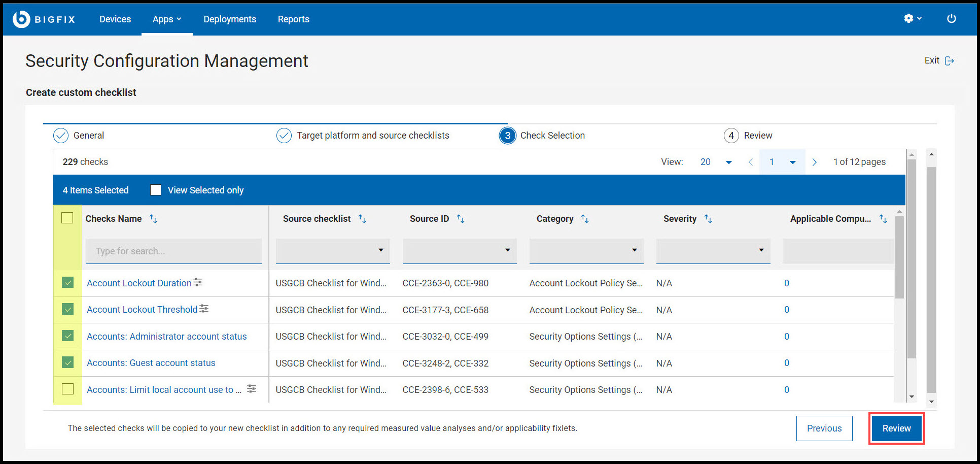Toggle the select all checks checkbox

click(x=67, y=218)
